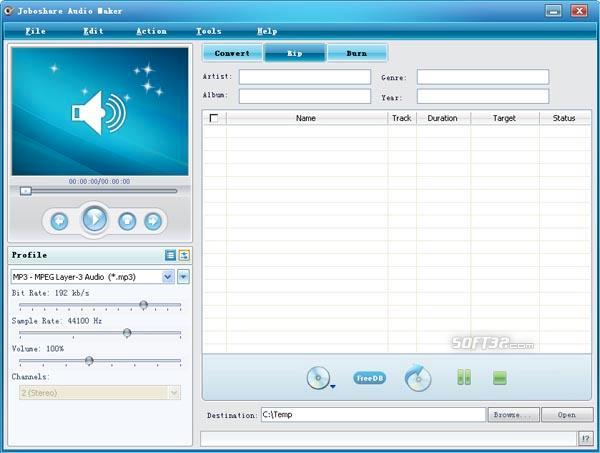The image size is (600, 453).
Task: Open the Action menu
Action: (152, 31)
